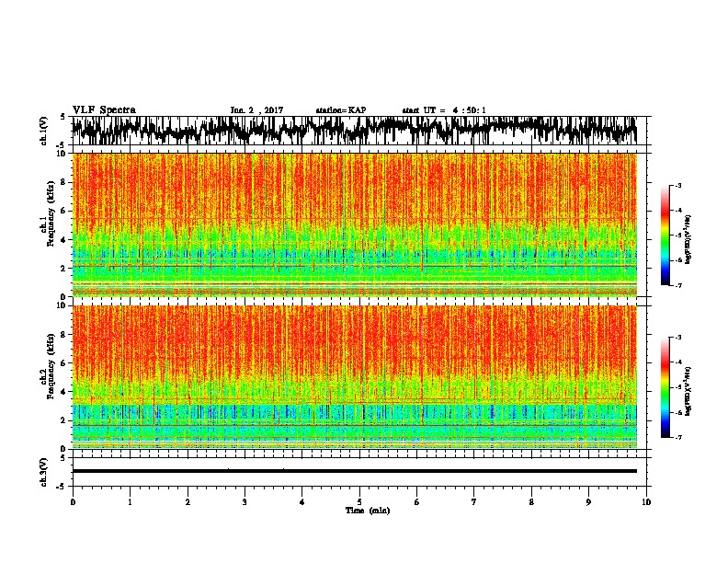The height and width of the screenshot is (563, 728).
Task: Click the "ch.1(V)" waveform axis label
Action: tap(44, 131)
